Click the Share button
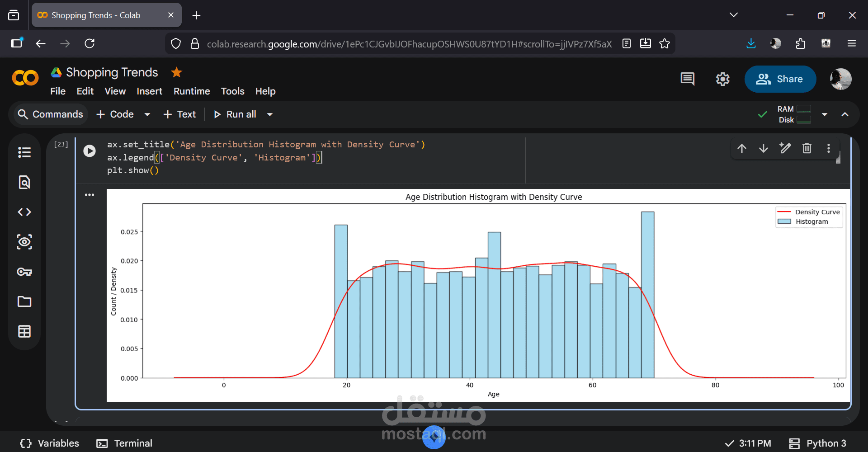The height and width of the screenshot is (452, 868). click(780, 79)
